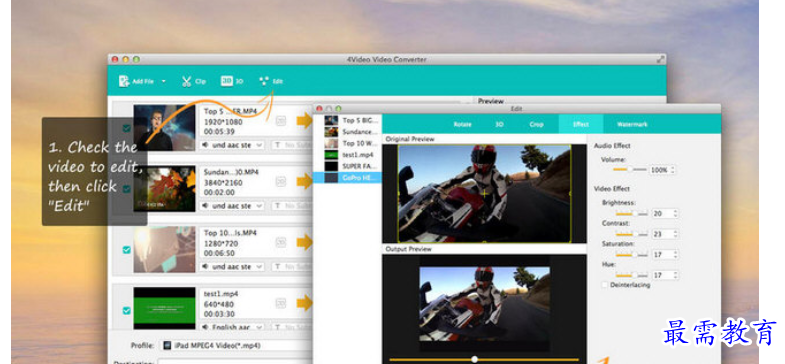Click the green test1.mp4 thumbnail
The image size is (785, 364).
164,308
